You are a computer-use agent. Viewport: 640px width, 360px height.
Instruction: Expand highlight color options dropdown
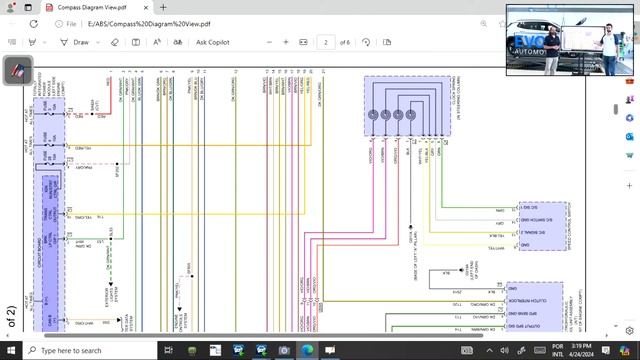[x=44, y=42]
